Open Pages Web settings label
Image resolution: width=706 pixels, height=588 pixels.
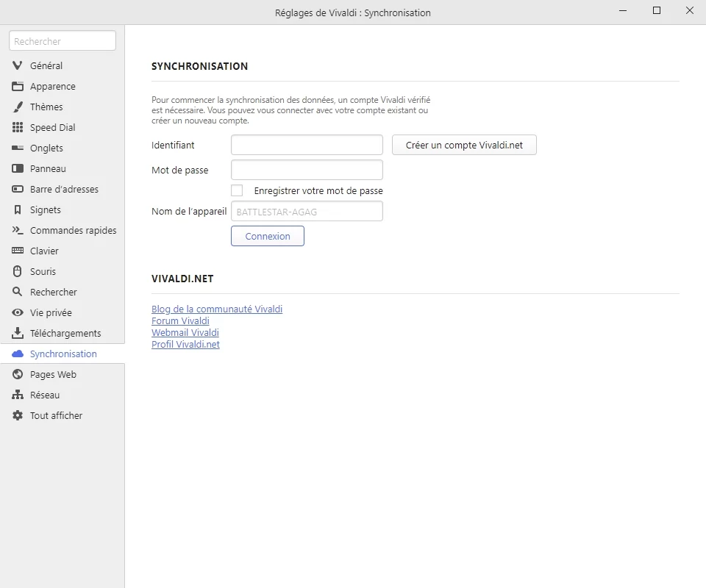[53, 375]
